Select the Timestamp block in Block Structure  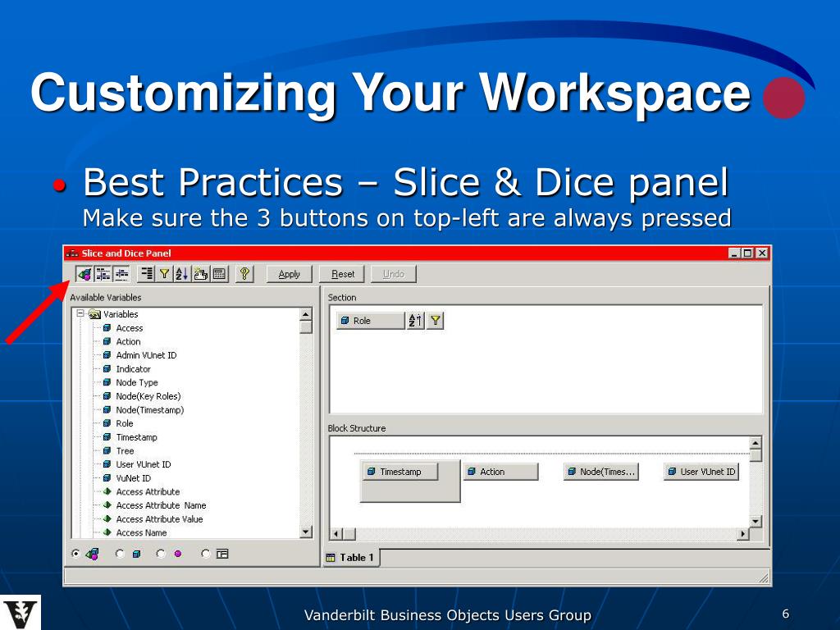click(400, 472)
